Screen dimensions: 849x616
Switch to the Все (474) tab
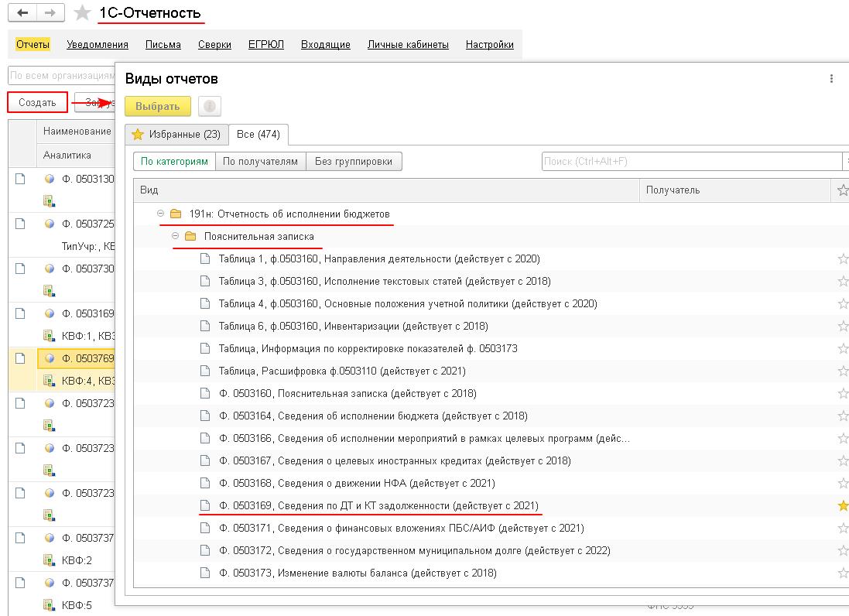[258, 134]
